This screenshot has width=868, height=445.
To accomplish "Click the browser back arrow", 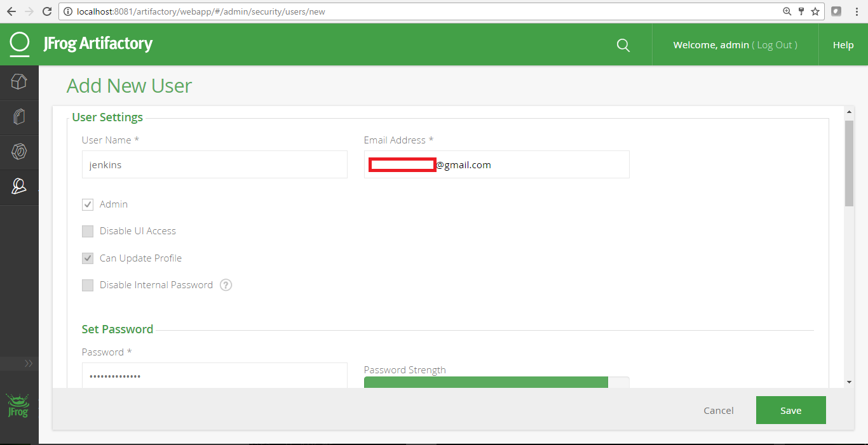I will click(11, 11).
